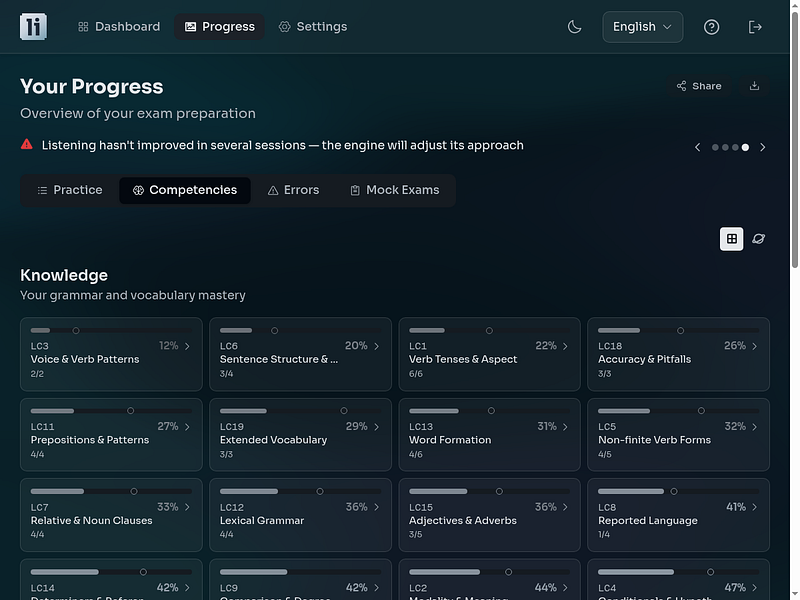Viewport: 800px width, 600px height.
Task: Open the English language dropdown
Action: (x=642, y=27)
